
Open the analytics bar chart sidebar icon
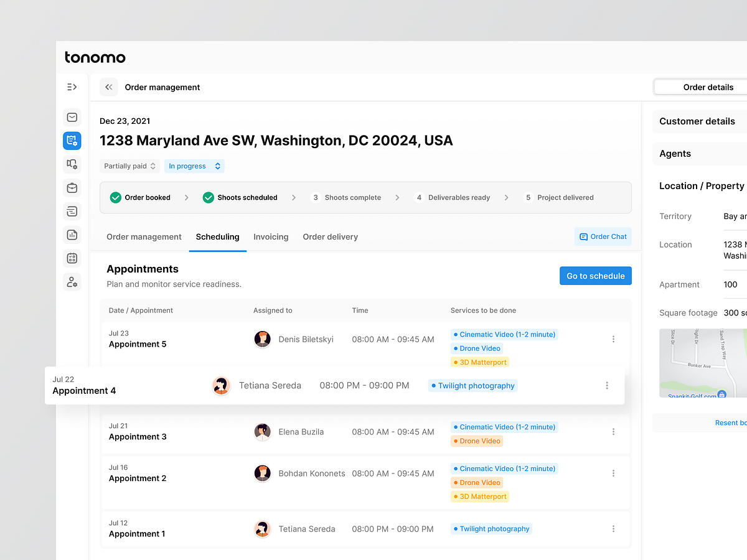pyautogui.click(x=72, y=235)
